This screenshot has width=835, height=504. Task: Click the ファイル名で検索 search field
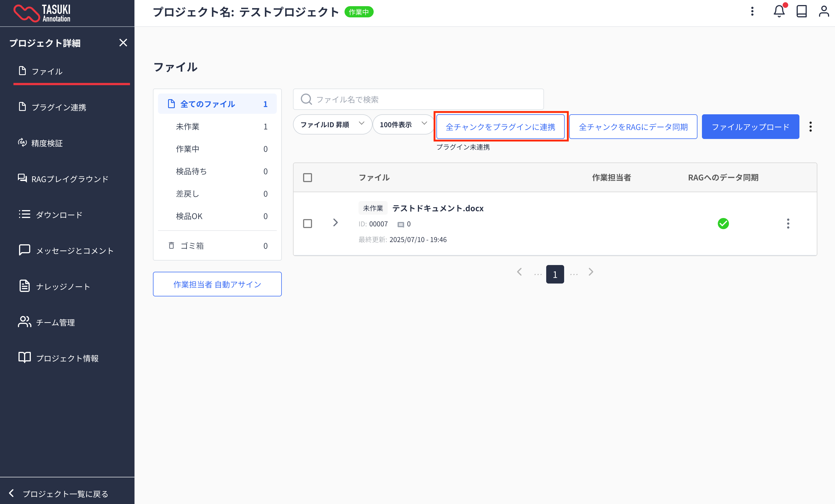point(418,99)
